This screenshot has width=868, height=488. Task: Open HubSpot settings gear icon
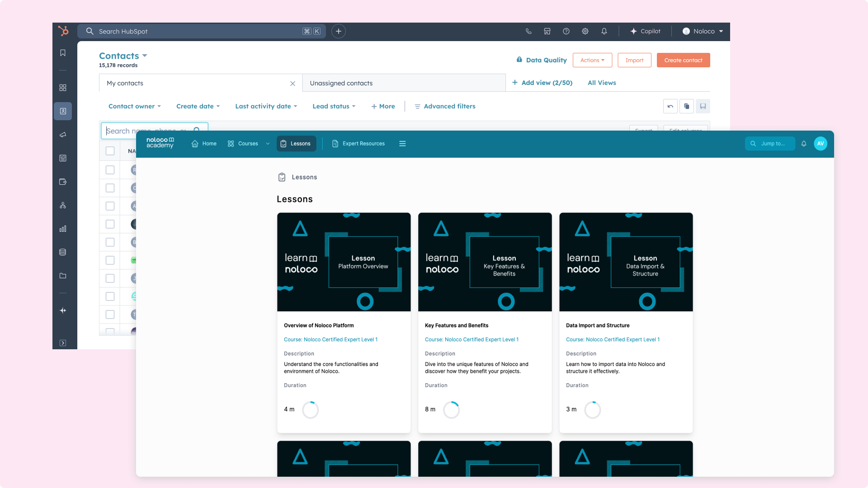click(585, 31)
